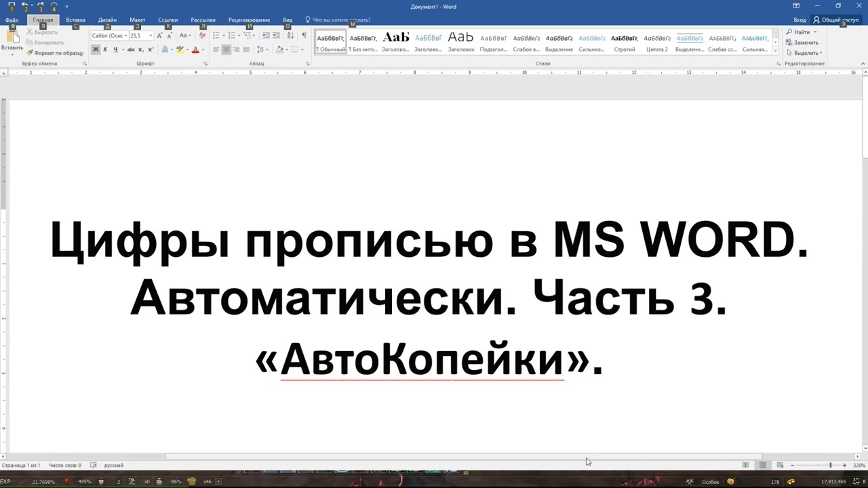Click the bulleted list icon
This screenshot has height=488, width=868.
pyautogui.click(x=216, y=35)
